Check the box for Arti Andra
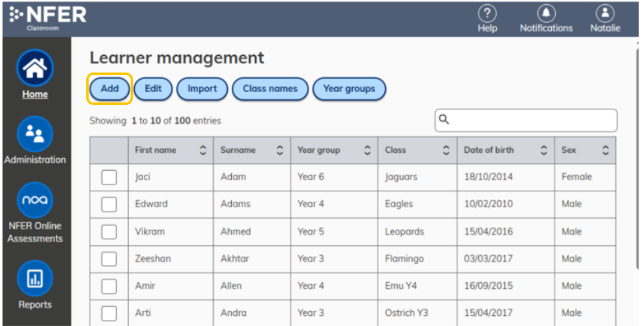644x326 pixels. (109, 313)
